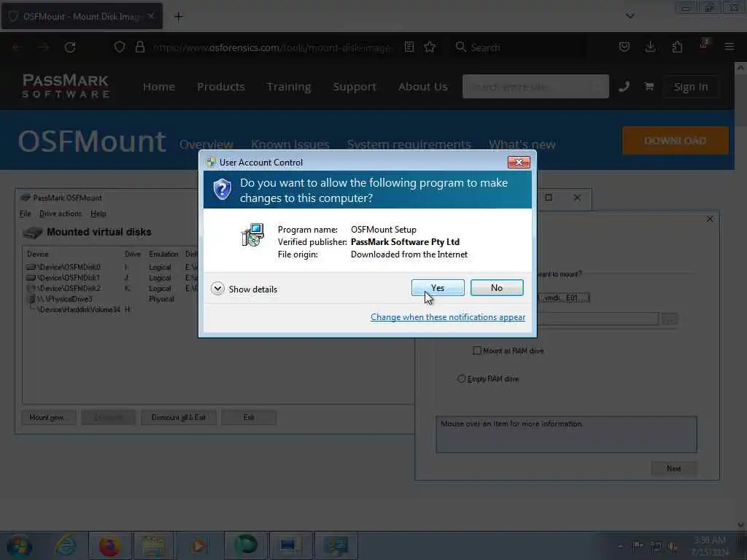Close the User Account Control dialog
747x560 pixels.
click(519, 163)
